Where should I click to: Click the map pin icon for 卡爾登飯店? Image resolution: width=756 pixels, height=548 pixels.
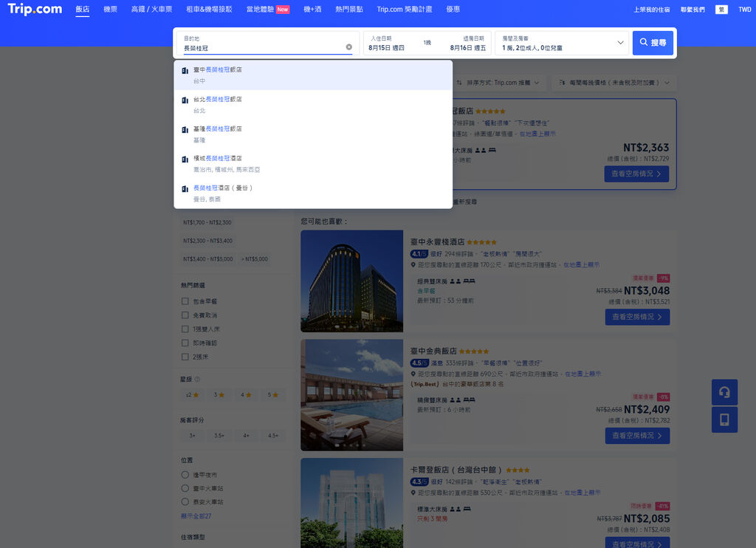(413, 493)
